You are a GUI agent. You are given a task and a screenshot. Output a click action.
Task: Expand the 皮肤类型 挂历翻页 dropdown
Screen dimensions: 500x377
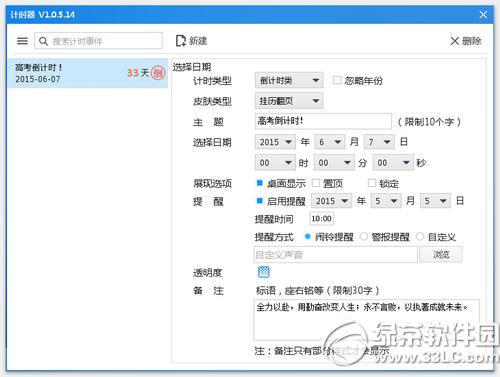(x=289, y=101)
